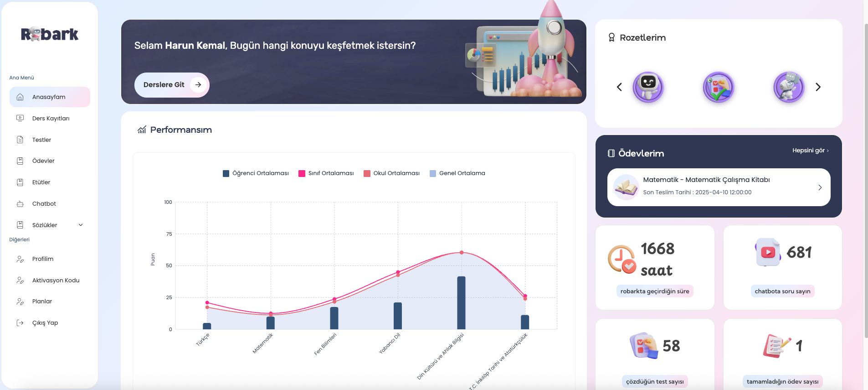Show next badges with right chevron
868x390 pixels.
click(x=818, y=87)
